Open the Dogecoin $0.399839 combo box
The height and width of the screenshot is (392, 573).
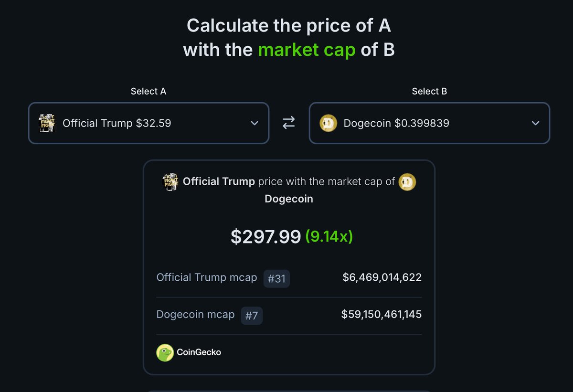tap(430, 123)
